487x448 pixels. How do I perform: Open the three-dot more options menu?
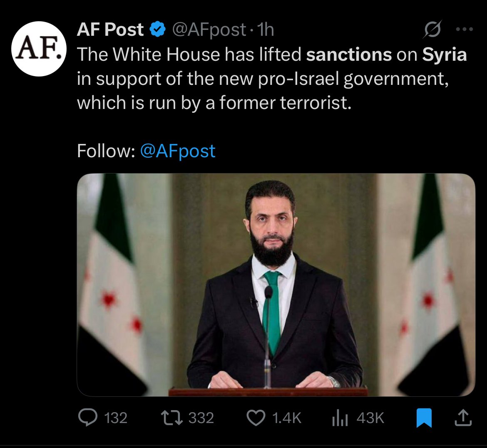pos(465,30)
